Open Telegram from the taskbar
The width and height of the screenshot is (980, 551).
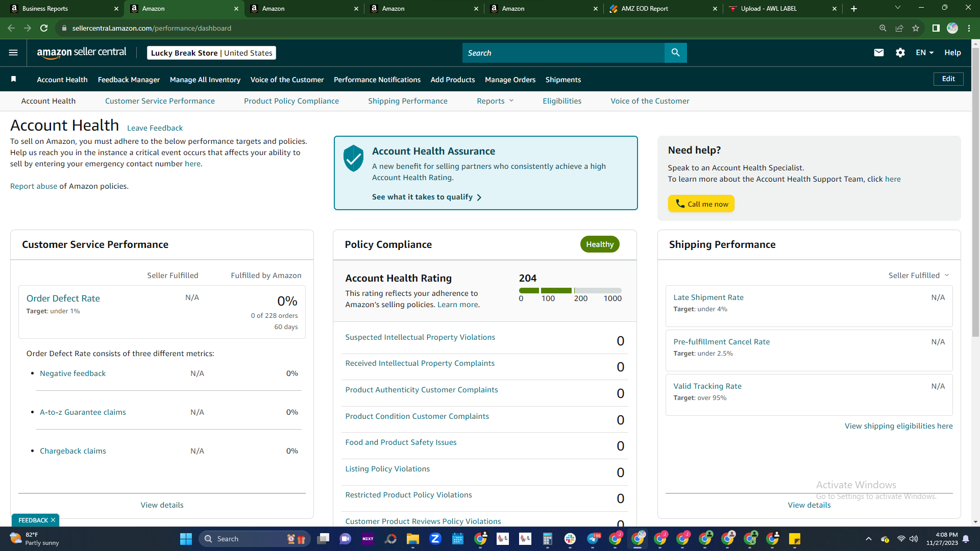(x=593, y=539)
